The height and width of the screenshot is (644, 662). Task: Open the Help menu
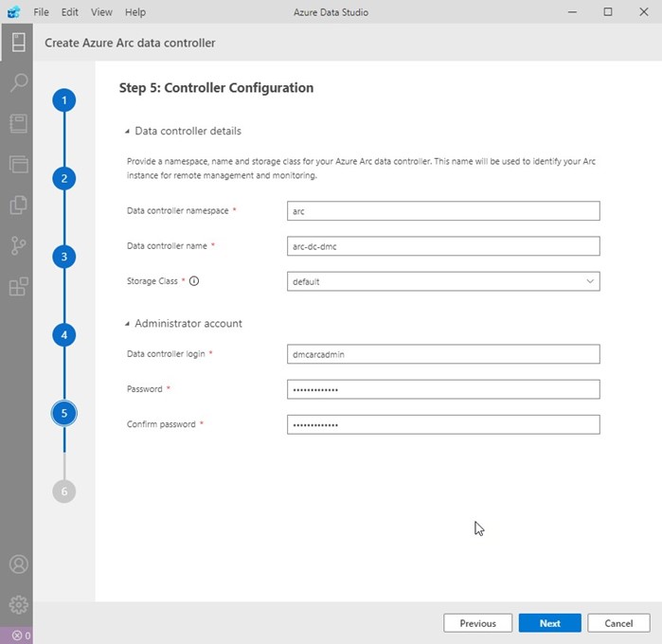coord(135,12)
